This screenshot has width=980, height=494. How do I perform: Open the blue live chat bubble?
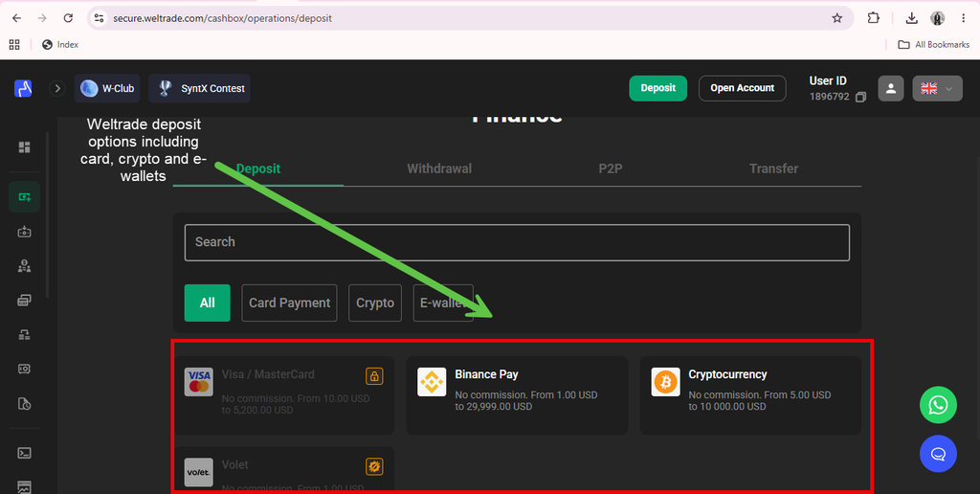coord(938,454)
